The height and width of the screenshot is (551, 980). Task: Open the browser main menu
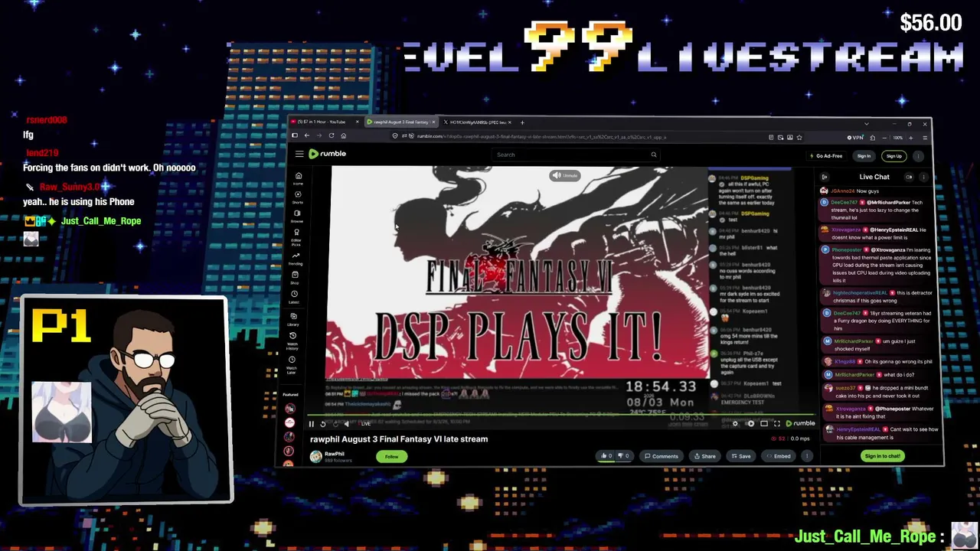(925, 138)
